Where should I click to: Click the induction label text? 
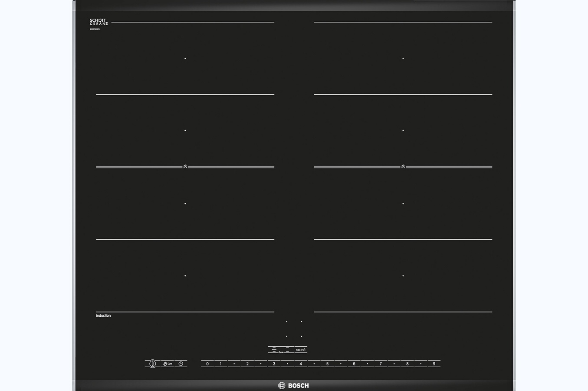[x=103, y=316]
